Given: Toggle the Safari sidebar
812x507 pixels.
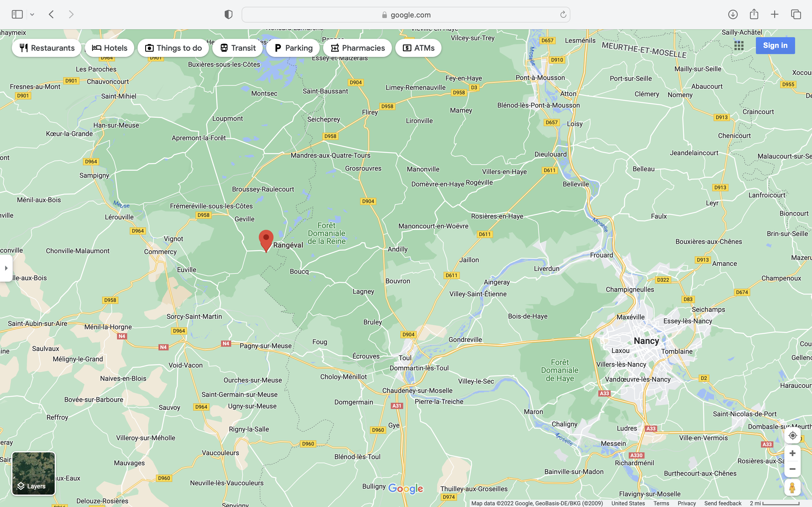Looking at the screenshot, I should [17, 14].
